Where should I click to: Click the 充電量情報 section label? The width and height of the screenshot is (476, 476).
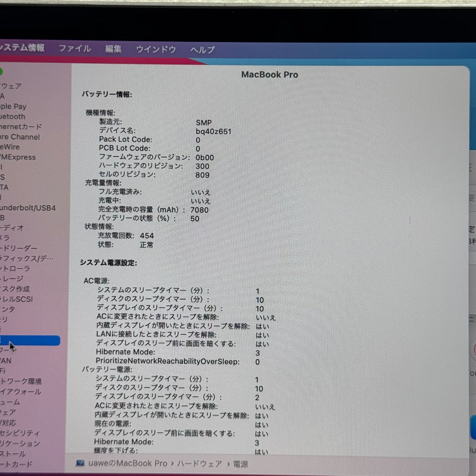point(103,183)
